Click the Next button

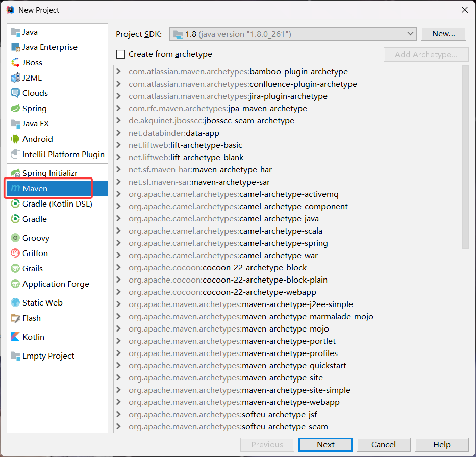tap(325, 445)
